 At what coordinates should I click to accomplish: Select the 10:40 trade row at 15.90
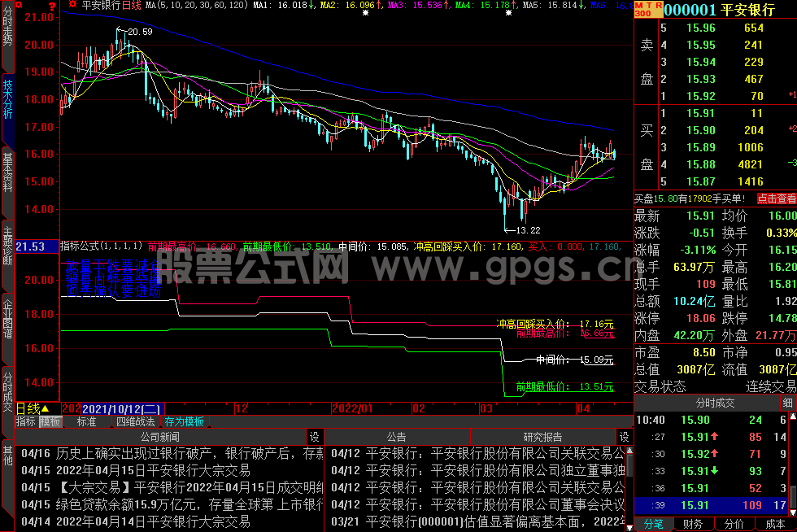[711, 420]
